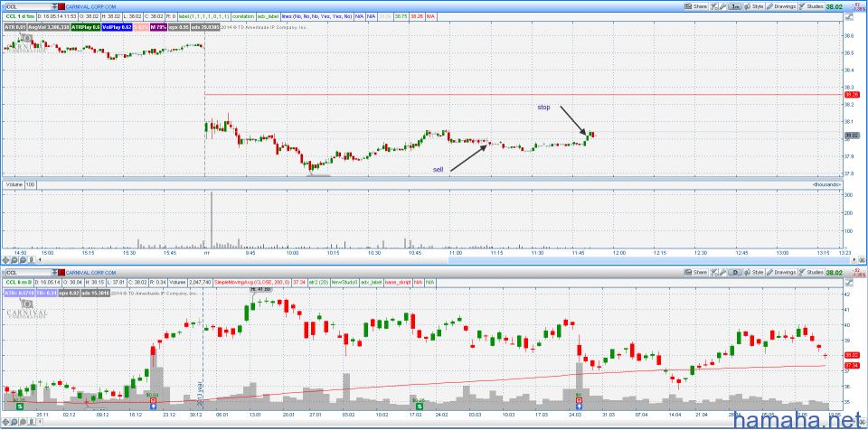
Task: Click the Share button on the top chart
Action: tap(696, 6)
